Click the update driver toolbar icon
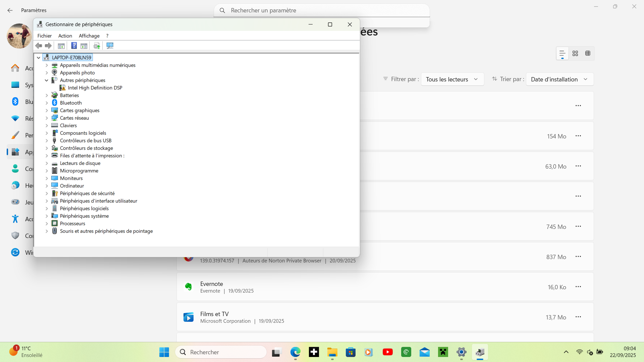This screenshot has height=362, width=644. point(97,46)
